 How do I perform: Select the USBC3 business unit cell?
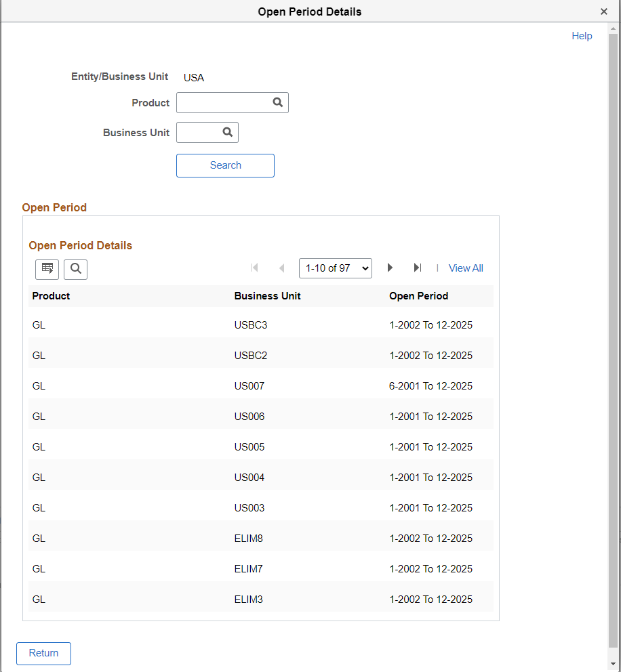click(x=250, y=325)
